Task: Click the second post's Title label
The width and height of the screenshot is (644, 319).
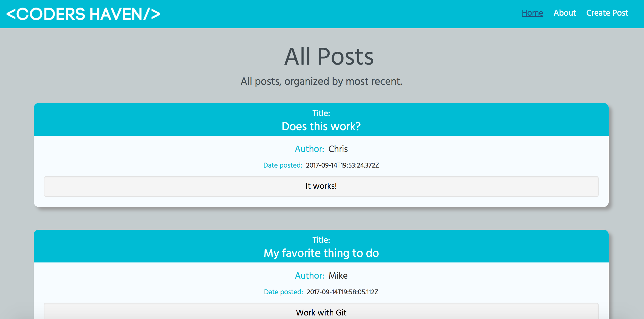Action: point(321,240)
